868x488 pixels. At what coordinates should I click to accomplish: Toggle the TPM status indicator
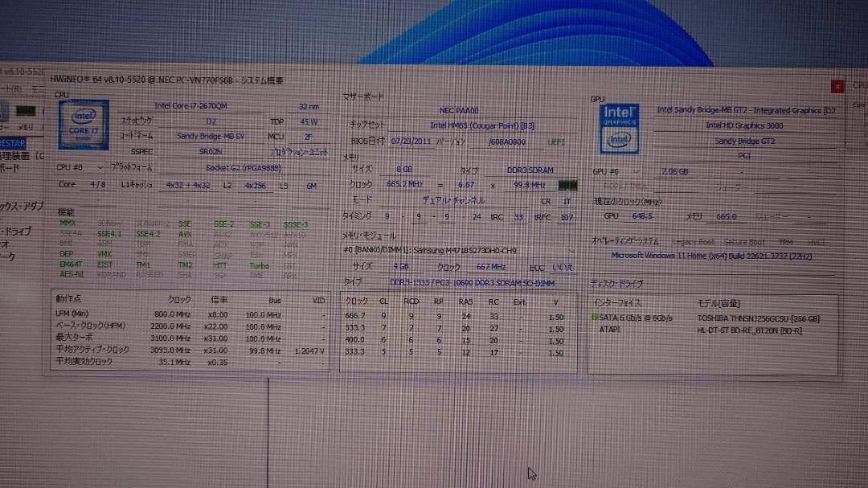pos(786,240)
